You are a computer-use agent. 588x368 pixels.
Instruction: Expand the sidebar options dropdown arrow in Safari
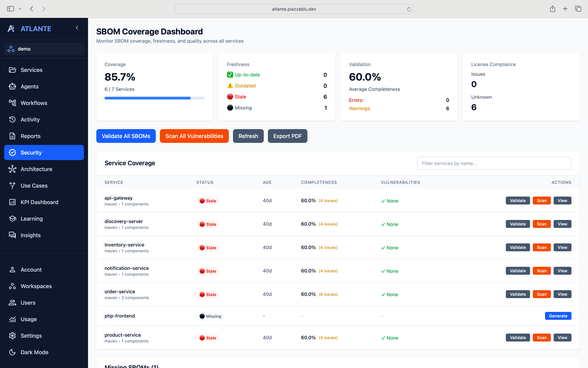point(20,9)
